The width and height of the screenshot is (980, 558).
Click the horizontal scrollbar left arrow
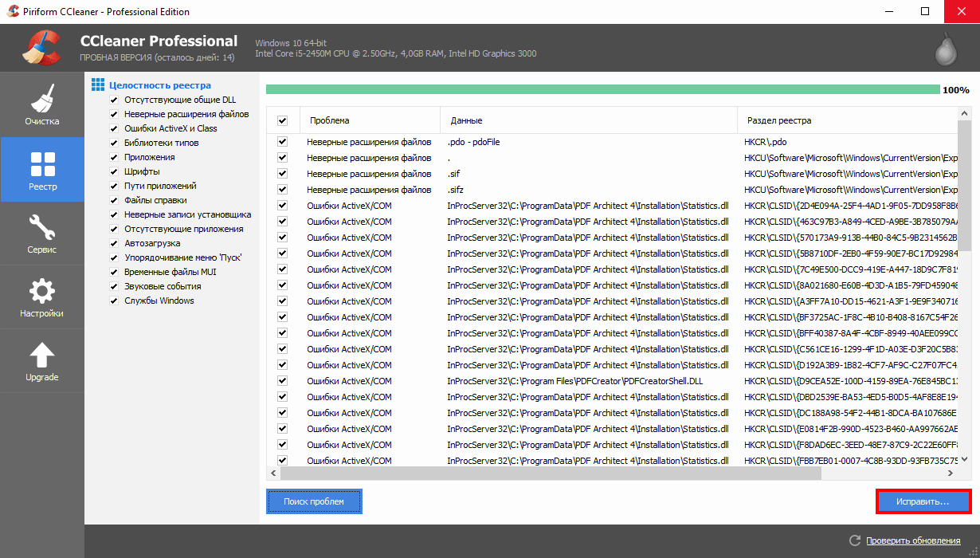(x=273, y=474)
